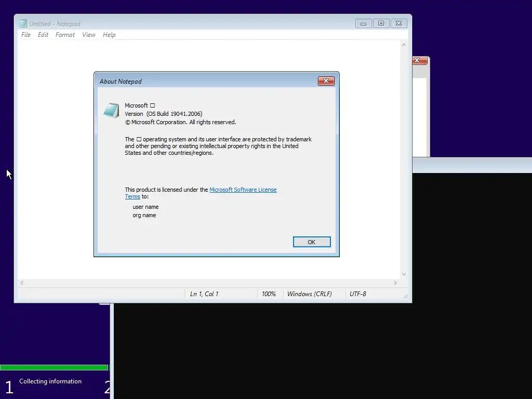This screenshot has width=532, height=399.
Task: Click the Notepad icon in About dialog
Action: click(111, 110)
